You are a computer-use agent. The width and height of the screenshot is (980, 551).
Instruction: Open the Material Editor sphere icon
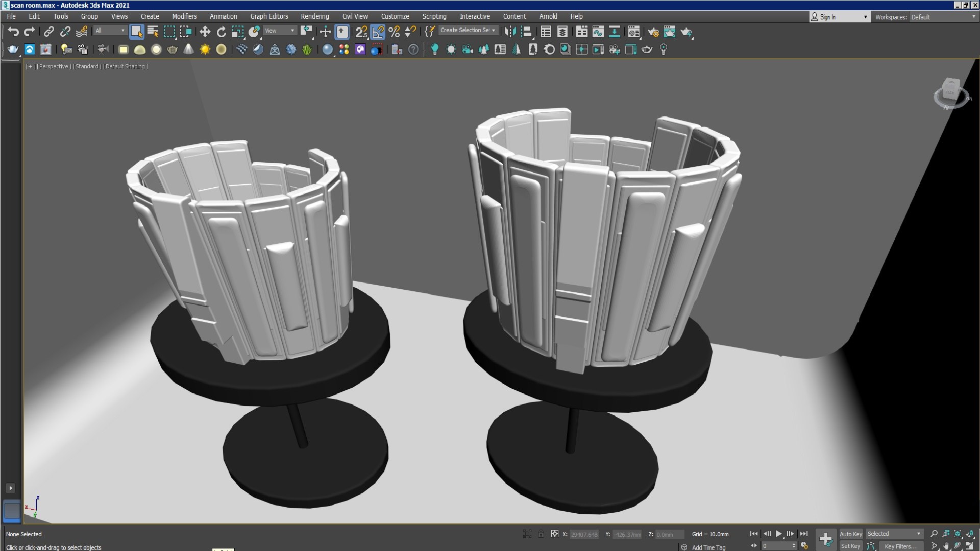point(633,32)
